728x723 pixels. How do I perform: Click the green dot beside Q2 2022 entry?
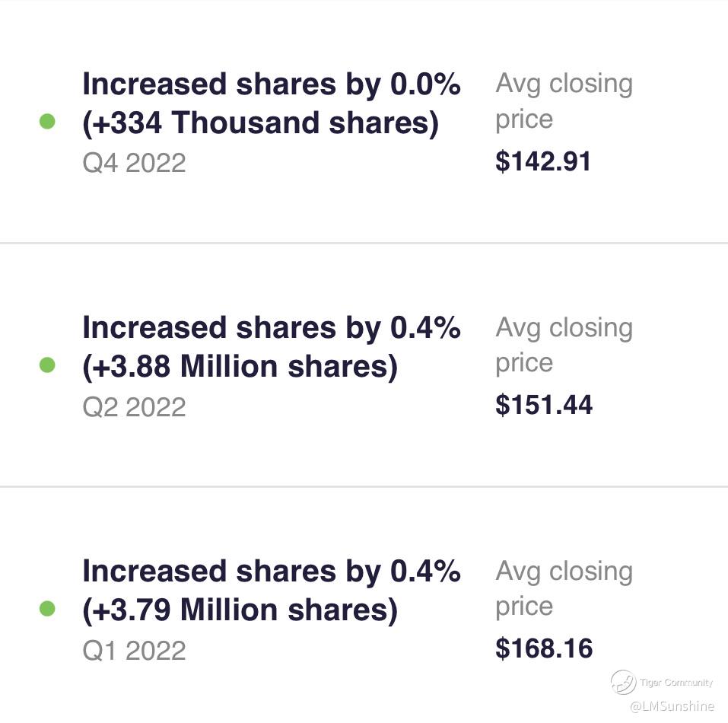coord(47,366)
